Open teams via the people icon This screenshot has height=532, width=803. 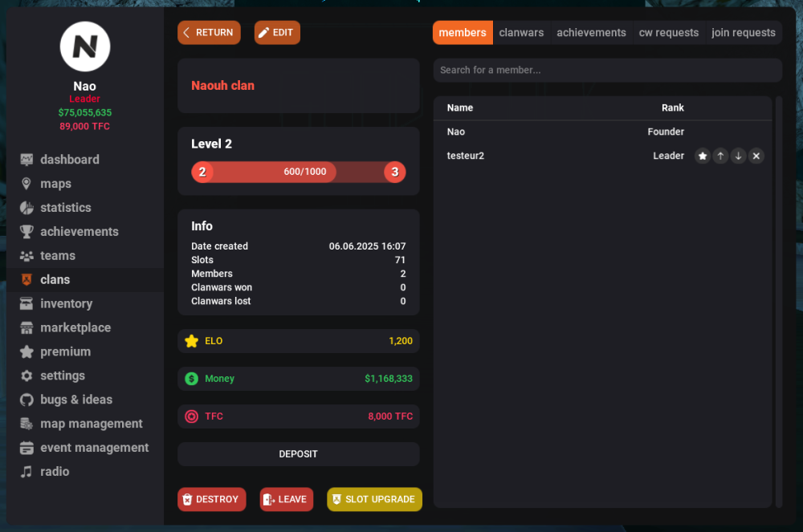26,256
